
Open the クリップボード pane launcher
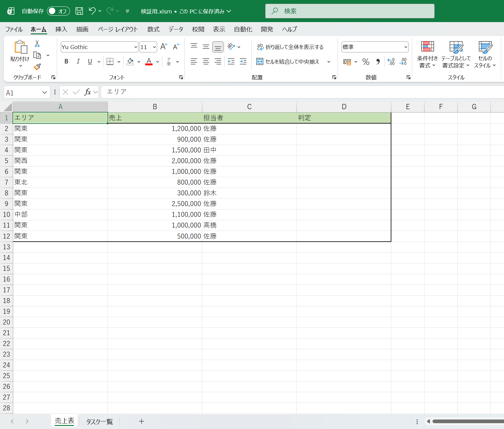tap(53, 77)
